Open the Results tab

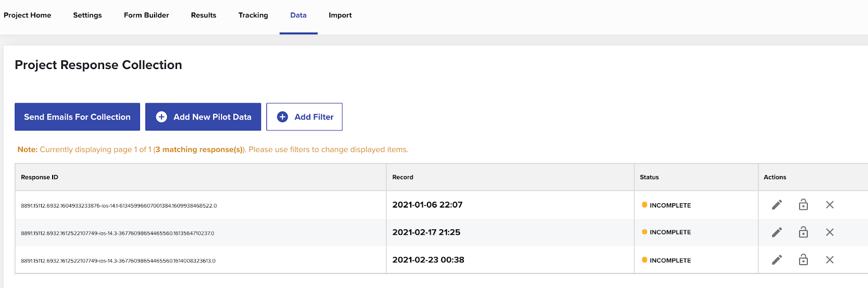pos(203,15)
